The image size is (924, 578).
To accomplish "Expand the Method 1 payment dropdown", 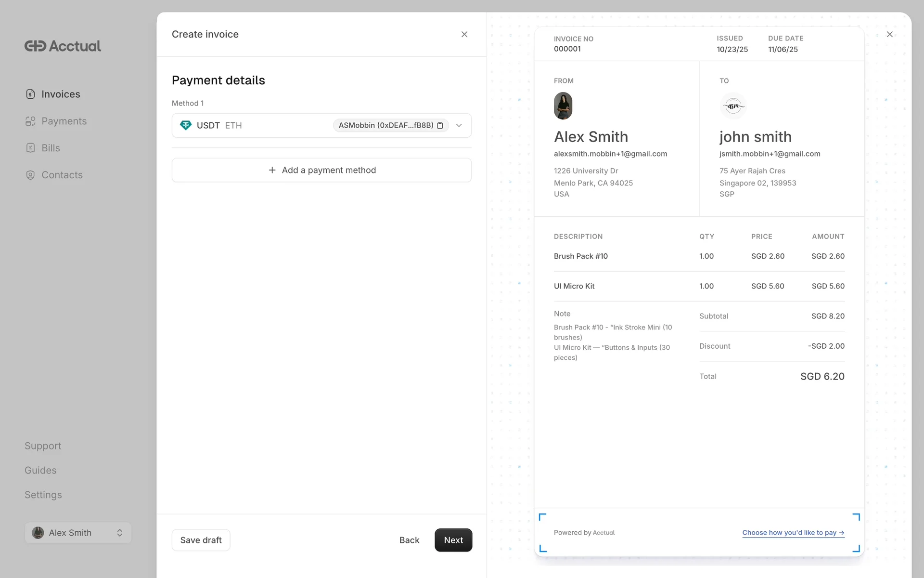I will click(x=459, y=125).
